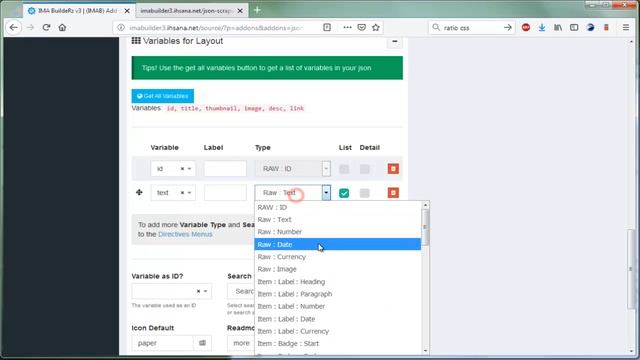The width and height of the screenshot is (640, 360).
Task: Choose Item : Label : Paragraph option
Action: click(x=338, y=294)
